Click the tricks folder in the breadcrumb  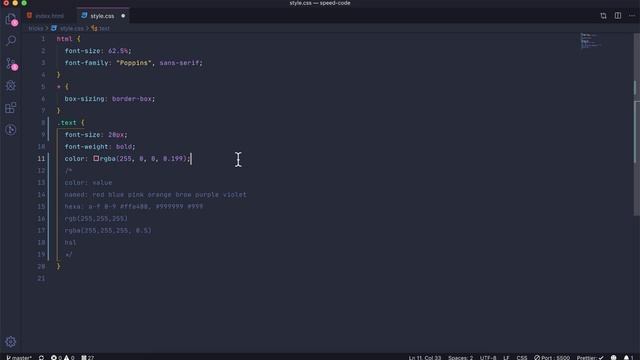[36, 29]
